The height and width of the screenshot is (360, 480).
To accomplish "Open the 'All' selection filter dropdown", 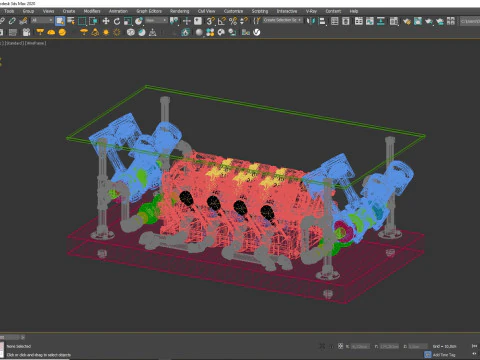I will [42, 21].
